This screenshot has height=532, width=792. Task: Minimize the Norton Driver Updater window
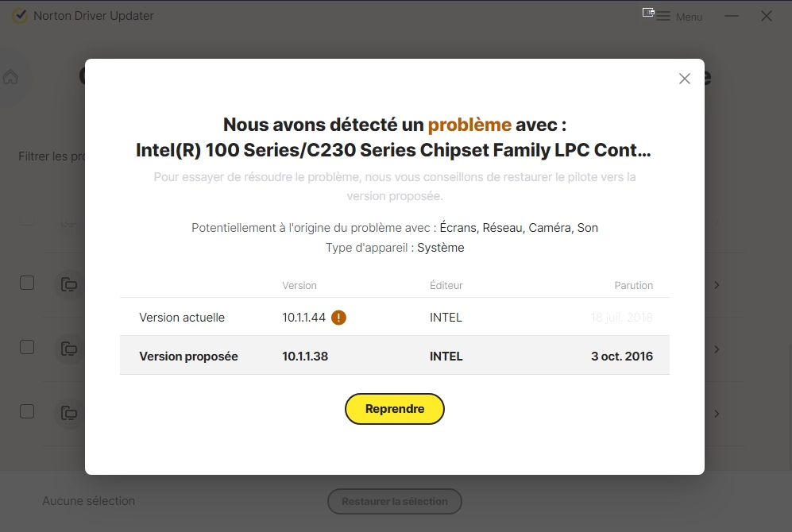[x=732, y=16]
